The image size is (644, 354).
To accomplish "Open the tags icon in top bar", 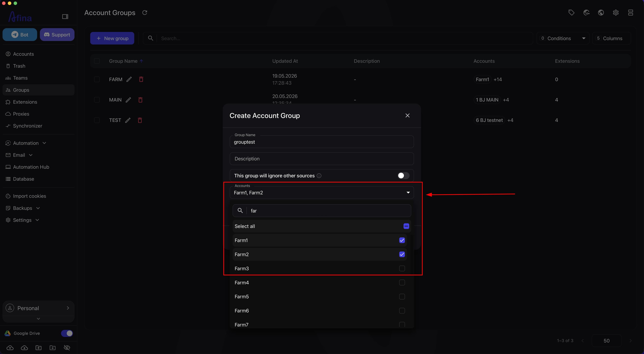I will [x=571, y=13].
